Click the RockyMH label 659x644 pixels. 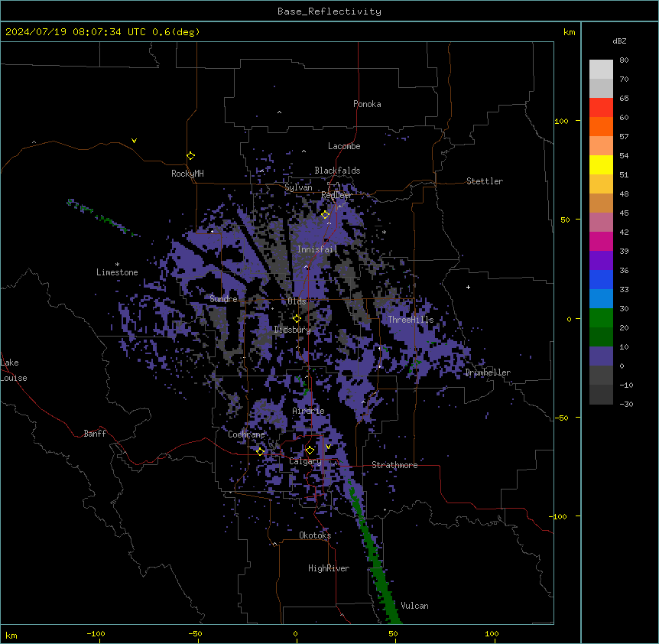click(187, 173)
